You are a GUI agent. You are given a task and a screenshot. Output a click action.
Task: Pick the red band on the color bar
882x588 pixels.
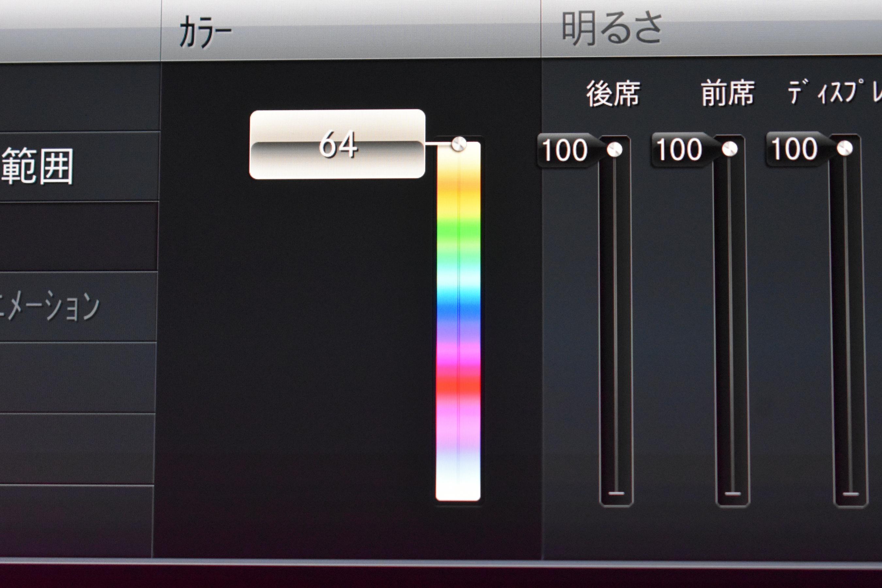point(458,385)
